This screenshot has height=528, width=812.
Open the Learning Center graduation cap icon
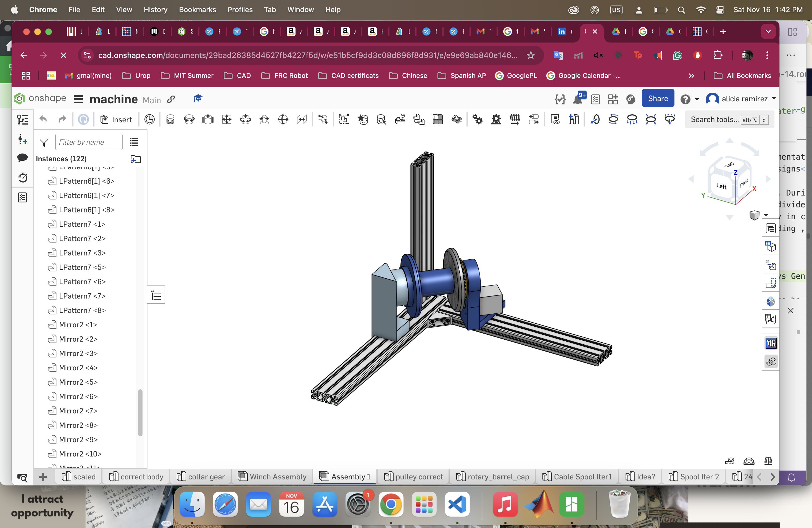coord(198,99)
